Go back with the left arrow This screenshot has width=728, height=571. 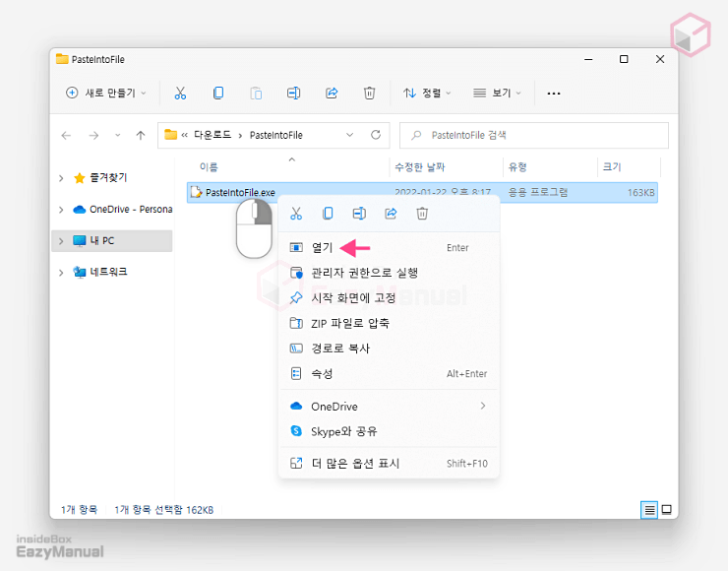66,135
